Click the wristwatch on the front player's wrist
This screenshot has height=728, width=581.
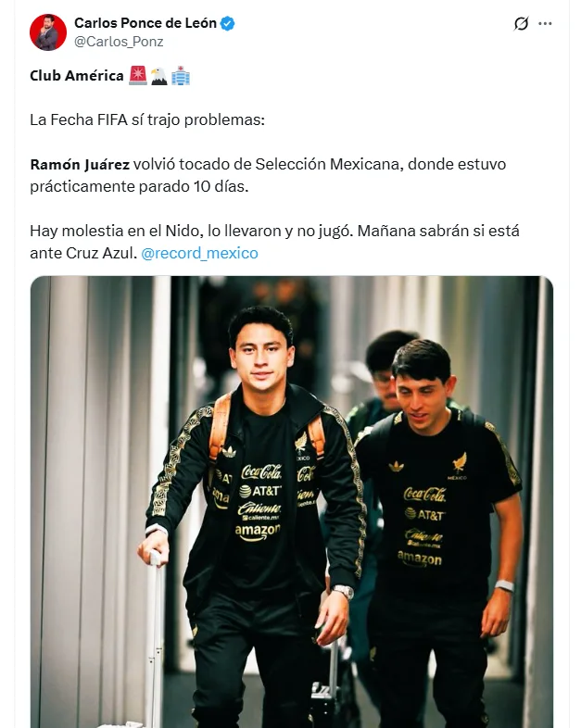tap(344, 592)
